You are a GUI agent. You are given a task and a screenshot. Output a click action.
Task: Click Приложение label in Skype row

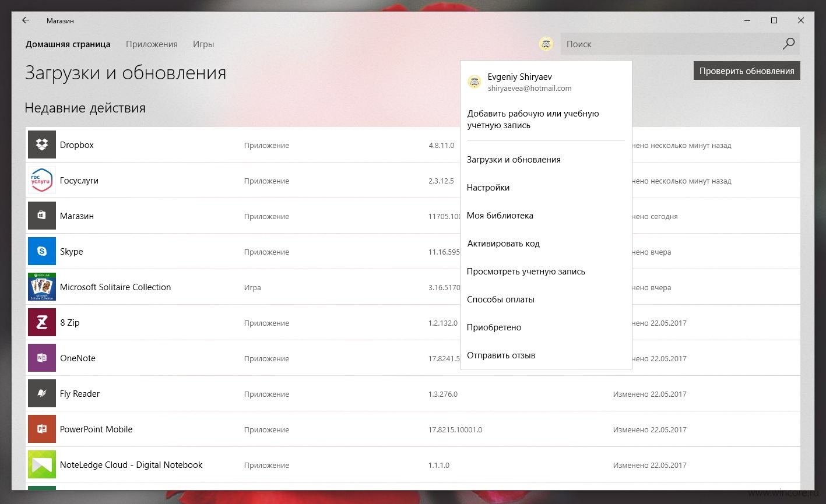pos(266,252)
